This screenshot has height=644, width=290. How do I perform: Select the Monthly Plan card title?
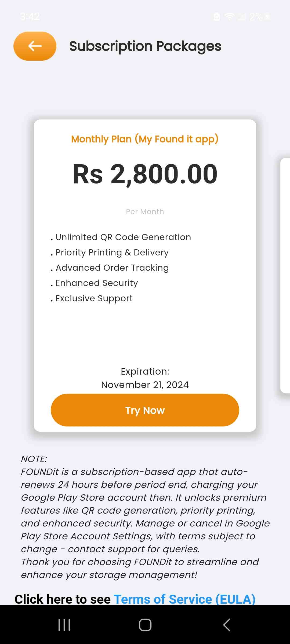145,139
